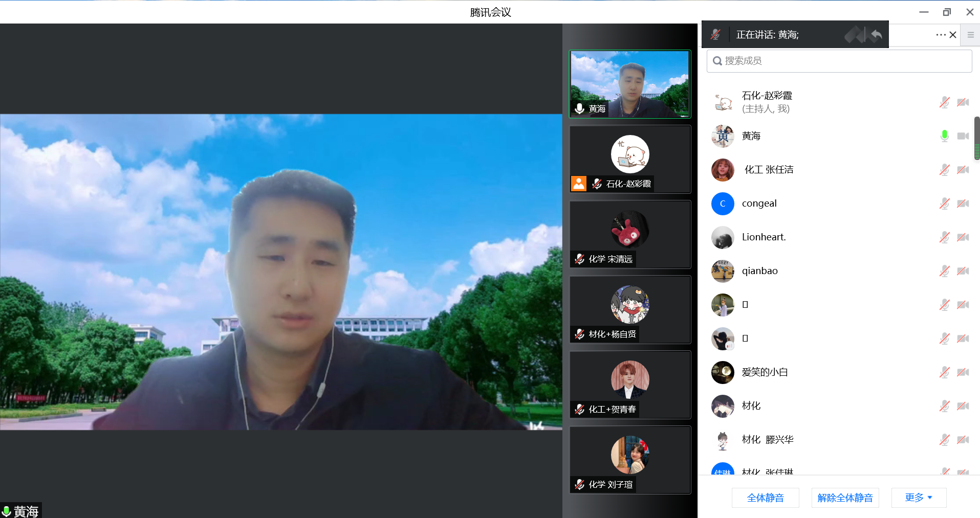
Task: Click into the 搜索成员 search field
Action: pyautogui.click(x=844, y=61)
